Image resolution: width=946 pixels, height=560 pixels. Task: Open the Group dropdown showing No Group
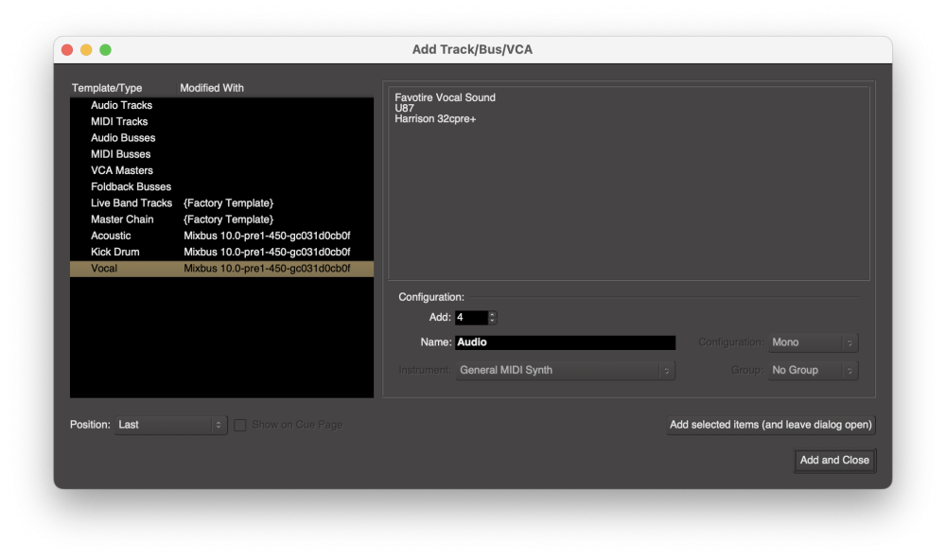point(814,370)
